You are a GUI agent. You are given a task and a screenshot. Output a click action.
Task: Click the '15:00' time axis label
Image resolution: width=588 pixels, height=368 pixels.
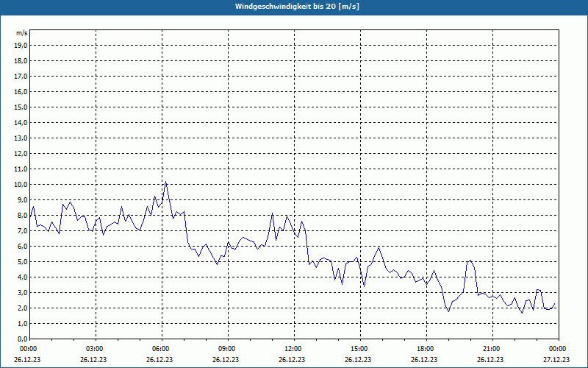(360, 349)
